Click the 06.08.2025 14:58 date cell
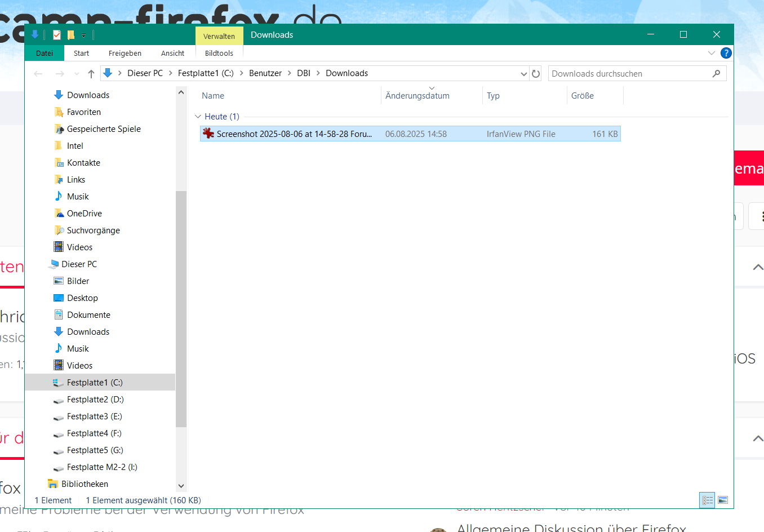Image resolution: width=764 pixels, height=532 pixels. pyautogui.click(x=416, y=134)
